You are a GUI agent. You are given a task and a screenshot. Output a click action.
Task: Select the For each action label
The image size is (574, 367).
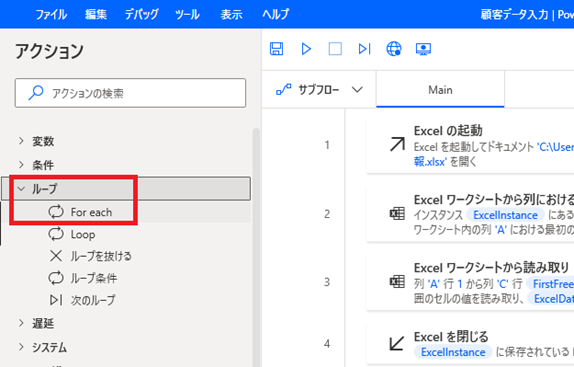92,212
